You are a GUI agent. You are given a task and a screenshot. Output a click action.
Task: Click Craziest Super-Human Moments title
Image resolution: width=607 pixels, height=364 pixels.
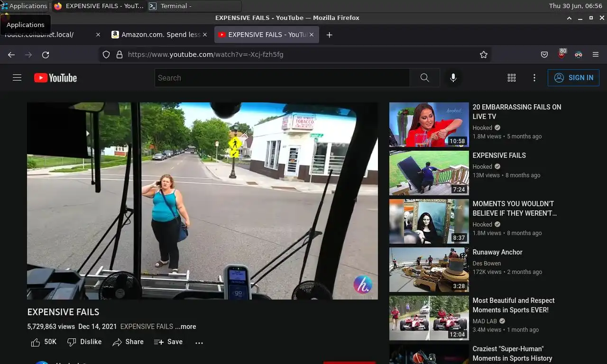coord(513,354)
